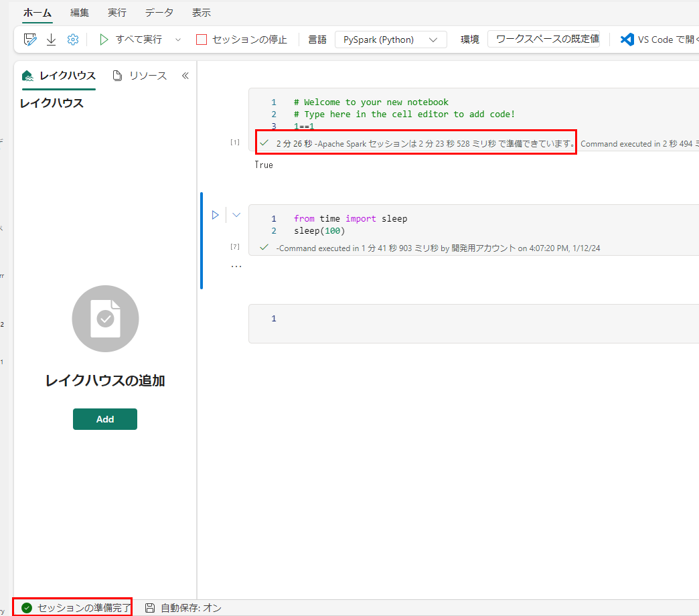
Task: Click the 言語 label in toolbar
Action: click(317, 40)
